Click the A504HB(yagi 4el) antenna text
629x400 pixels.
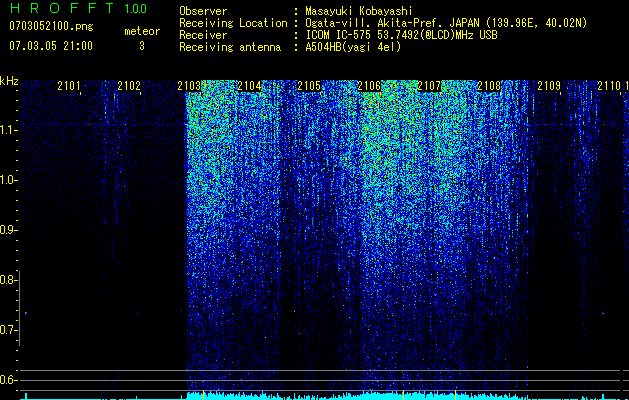353,47
